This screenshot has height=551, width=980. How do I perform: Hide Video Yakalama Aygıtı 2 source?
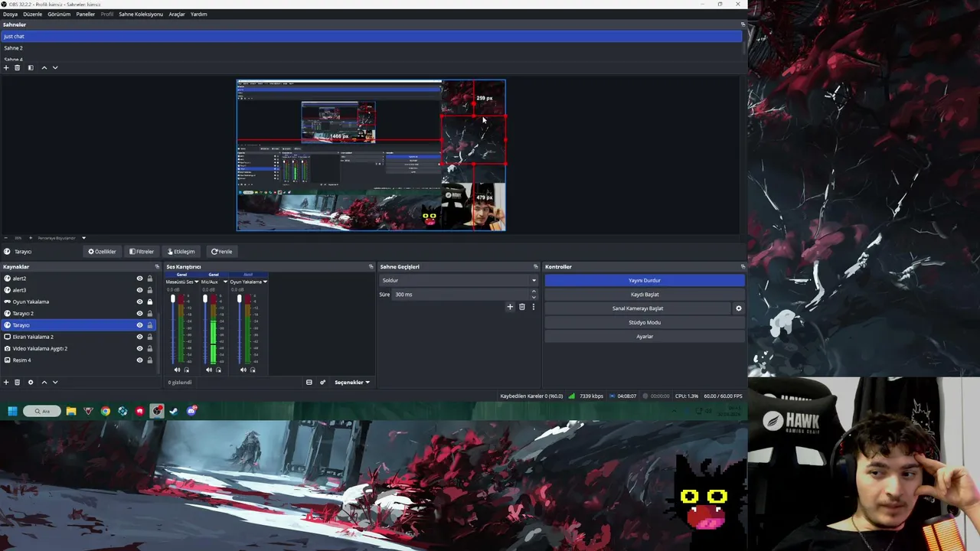(x=139, y=348)
